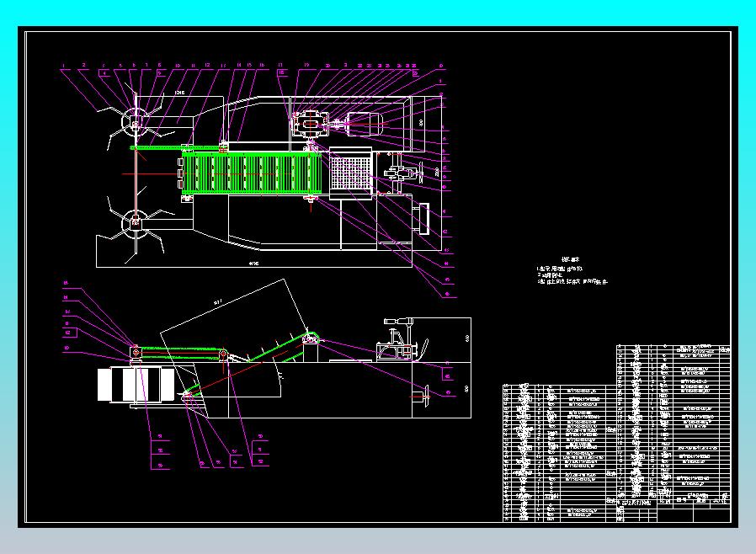Click part balloon number 12 label
Screen dimensions: 756x554
pyautogui.click(x=207, y=65)
